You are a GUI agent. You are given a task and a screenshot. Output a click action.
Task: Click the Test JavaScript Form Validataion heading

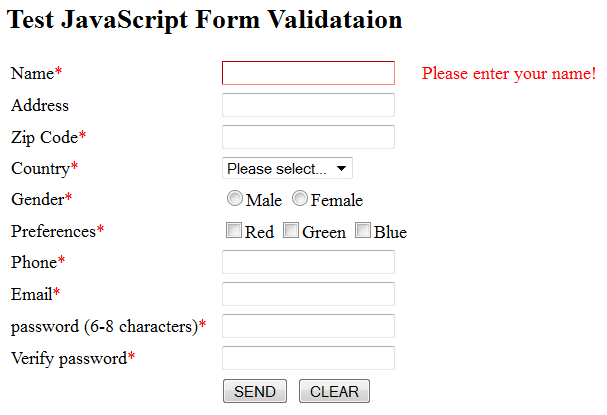pyautogui.click(x=205, y=18)
